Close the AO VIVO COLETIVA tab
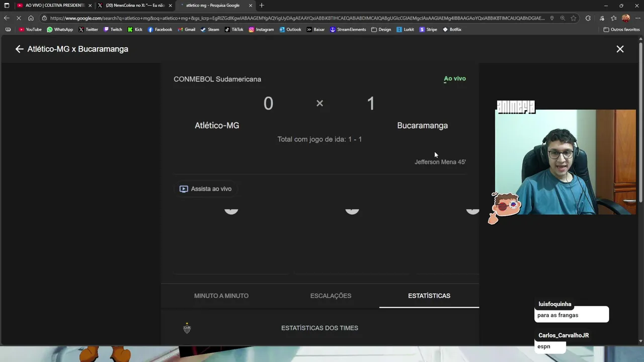The height and width of the screenshot is (362, 644). tap(90, 5)
